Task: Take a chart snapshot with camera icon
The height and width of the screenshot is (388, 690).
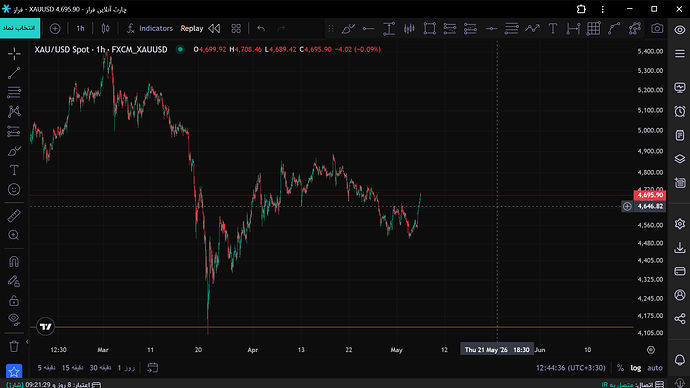Action: click(x=657, y=29)
